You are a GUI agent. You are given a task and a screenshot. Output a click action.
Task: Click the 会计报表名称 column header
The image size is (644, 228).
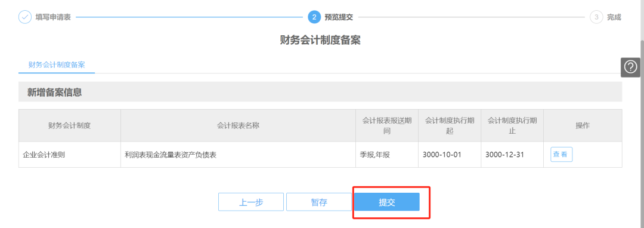point(238,126)
